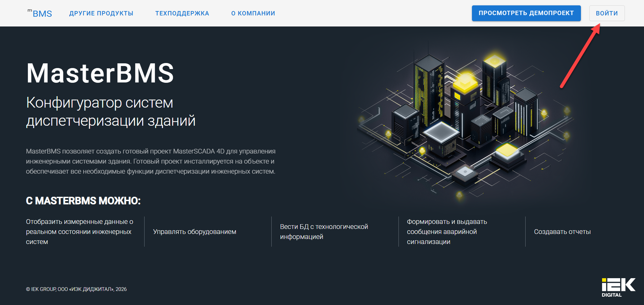
Task: Click 'Вести БД с технологической информацией' text
Action: click(x=324, y=232)
